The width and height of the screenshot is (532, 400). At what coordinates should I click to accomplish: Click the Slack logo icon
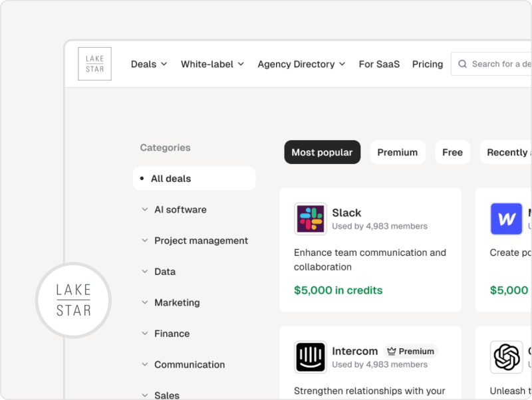(x=309, y=219)
